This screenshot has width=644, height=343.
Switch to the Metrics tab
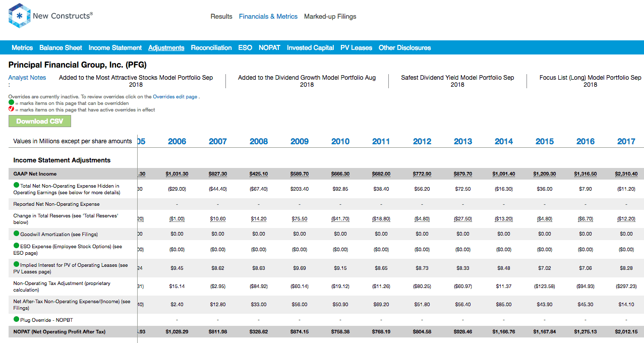(x=22, y=48)
